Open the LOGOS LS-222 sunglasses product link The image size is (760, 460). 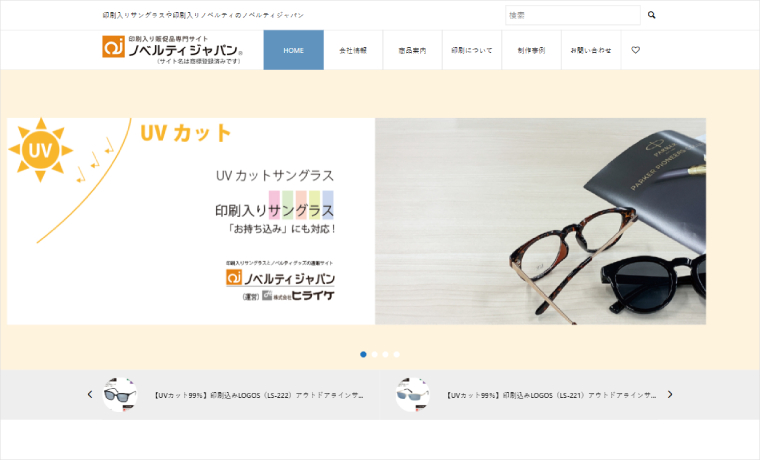258,395
